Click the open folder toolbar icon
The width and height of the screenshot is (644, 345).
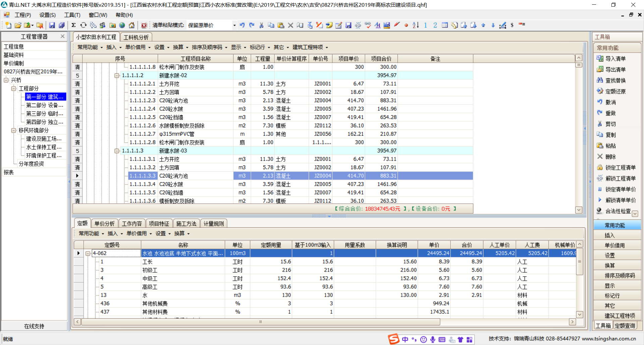(18, 25)
